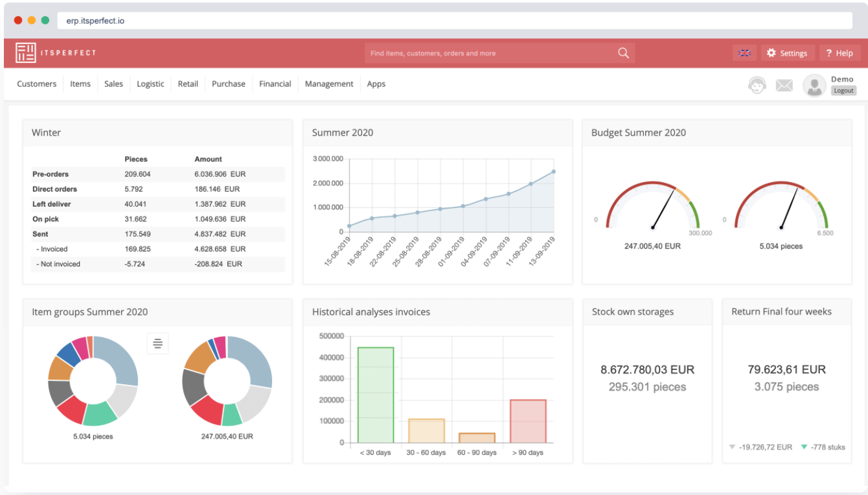The height and width of the screenshot is (495, 868).
Task: Open the Financial menu
Action: click(x=275, y=84)
